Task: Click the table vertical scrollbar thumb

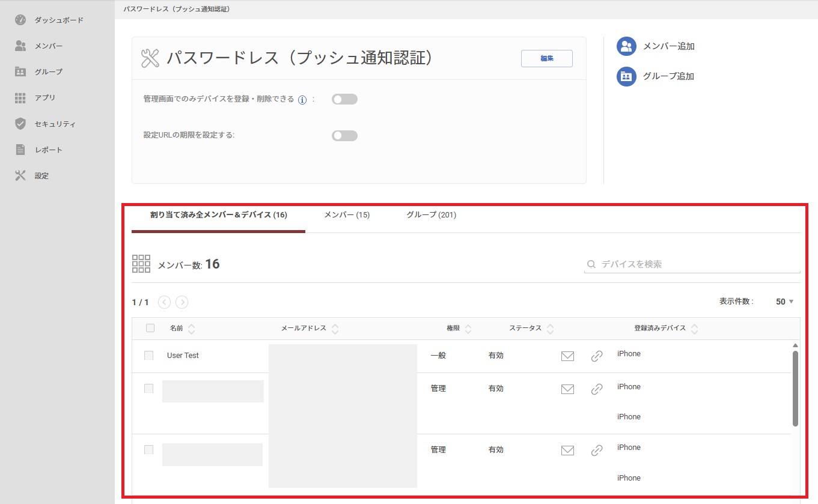Action: [795, 389]
